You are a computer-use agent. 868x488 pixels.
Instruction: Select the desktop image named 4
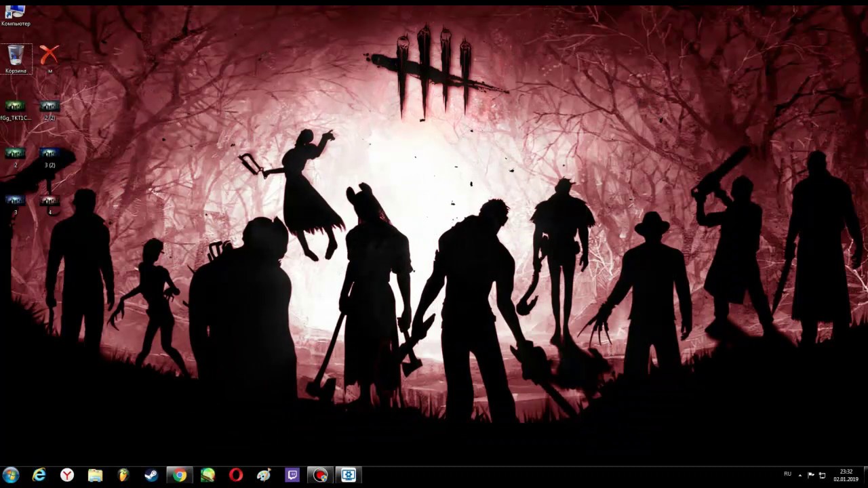[x=50, y=205]
